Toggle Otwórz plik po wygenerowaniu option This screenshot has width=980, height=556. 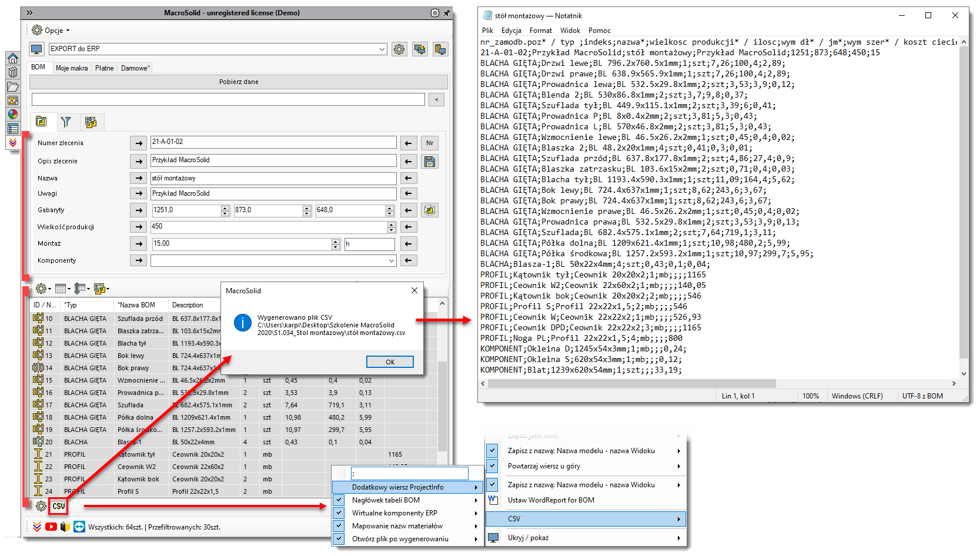tap(339, 539)
